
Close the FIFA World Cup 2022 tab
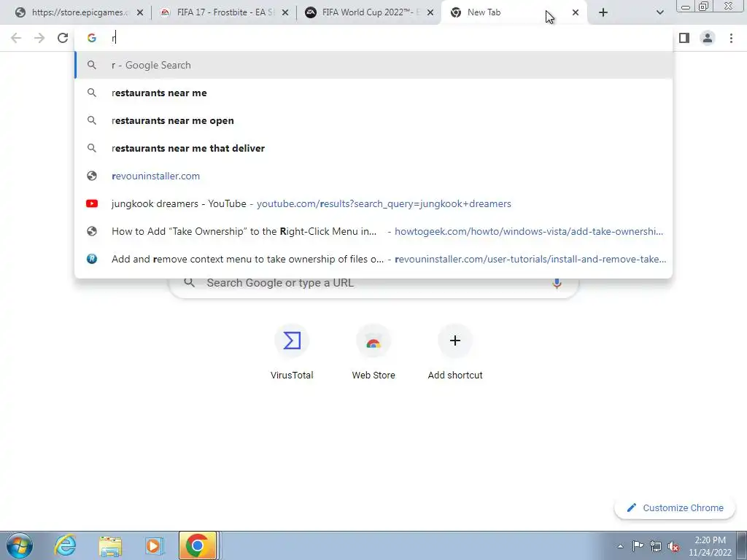pyautogui.click(x=430, y=13)
